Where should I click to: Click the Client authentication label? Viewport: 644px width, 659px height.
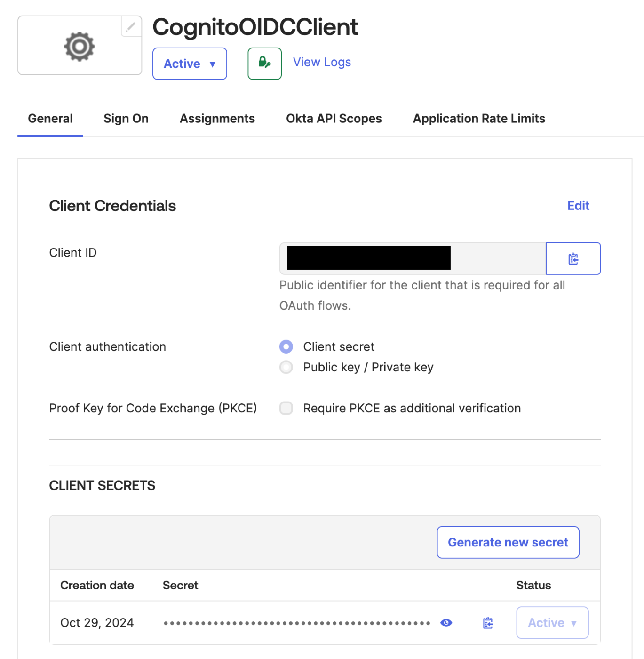pyautogui.click(x=108, y=347)
